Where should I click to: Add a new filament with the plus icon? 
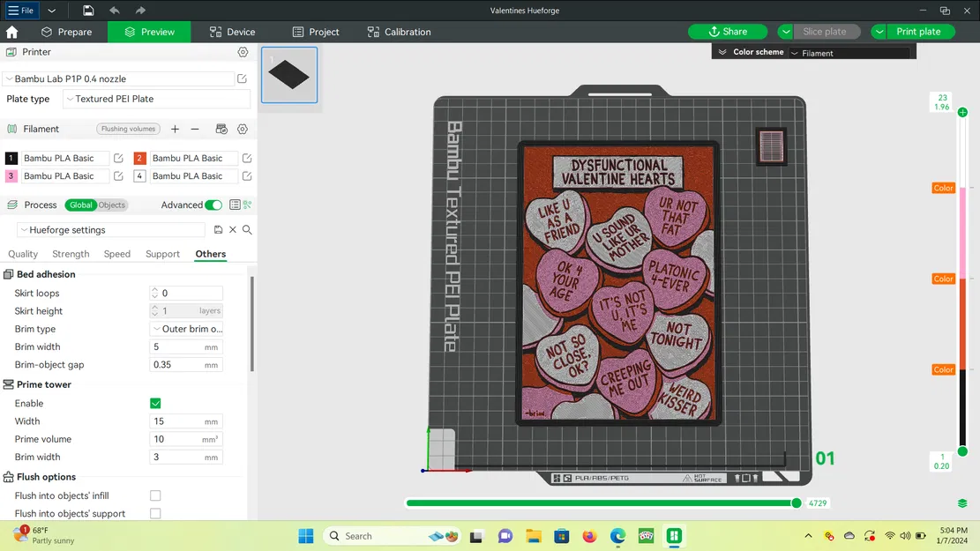pos(175,129)
